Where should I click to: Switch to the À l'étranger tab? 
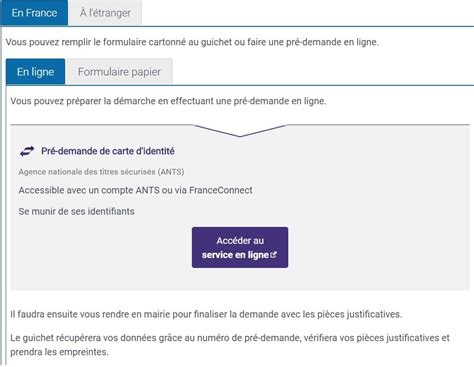tap(105, 13)
